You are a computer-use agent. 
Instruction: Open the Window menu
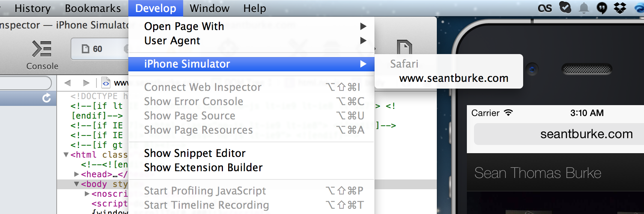coord(209,8)
